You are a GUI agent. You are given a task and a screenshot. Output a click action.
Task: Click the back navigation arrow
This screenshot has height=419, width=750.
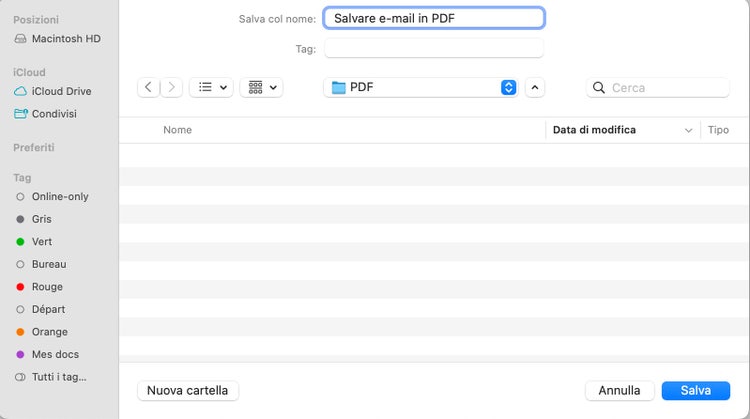click(149, 87)
